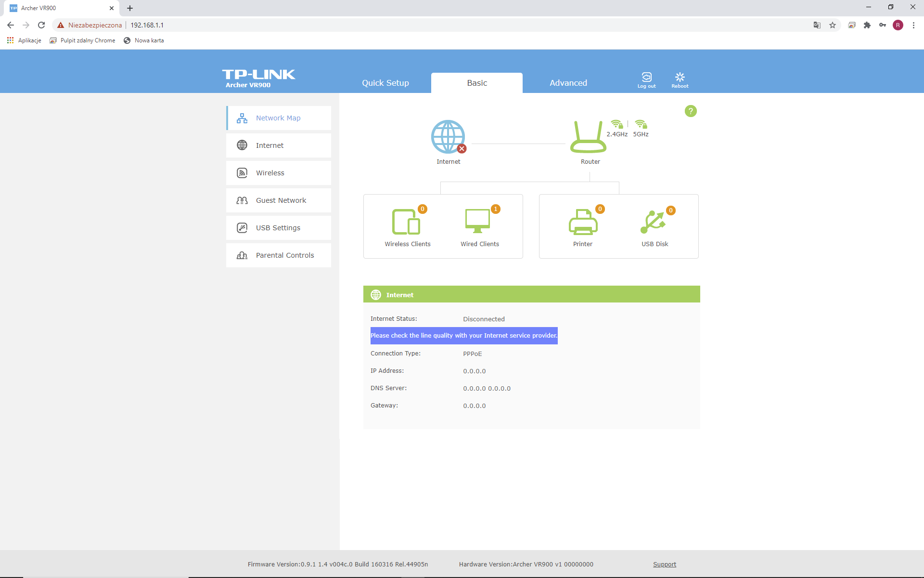Viewport: 924px width, 578px height.
Task: Click the Router icon in network map
Action: (588, 138)
